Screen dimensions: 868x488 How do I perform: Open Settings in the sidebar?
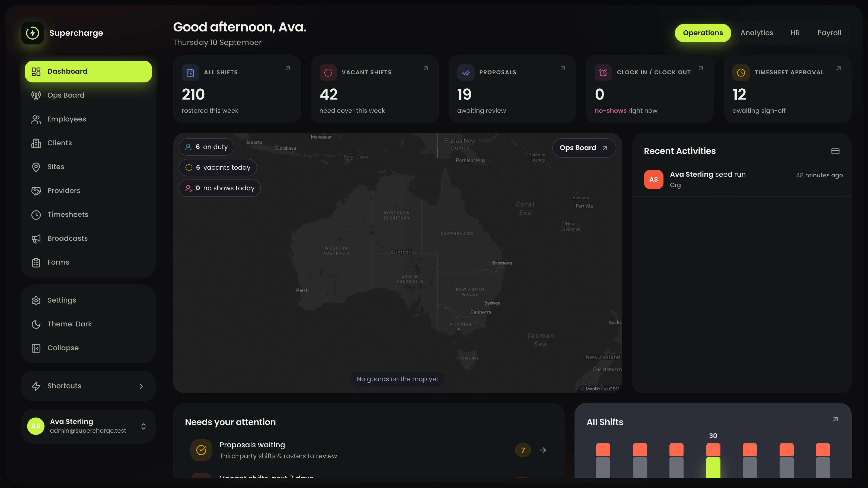pyautogui.click(x=88, y=300)
